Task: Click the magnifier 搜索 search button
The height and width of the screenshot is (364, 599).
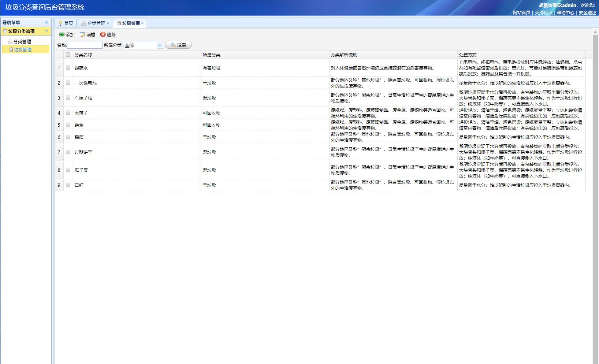Action: click(x=178, y=45)
